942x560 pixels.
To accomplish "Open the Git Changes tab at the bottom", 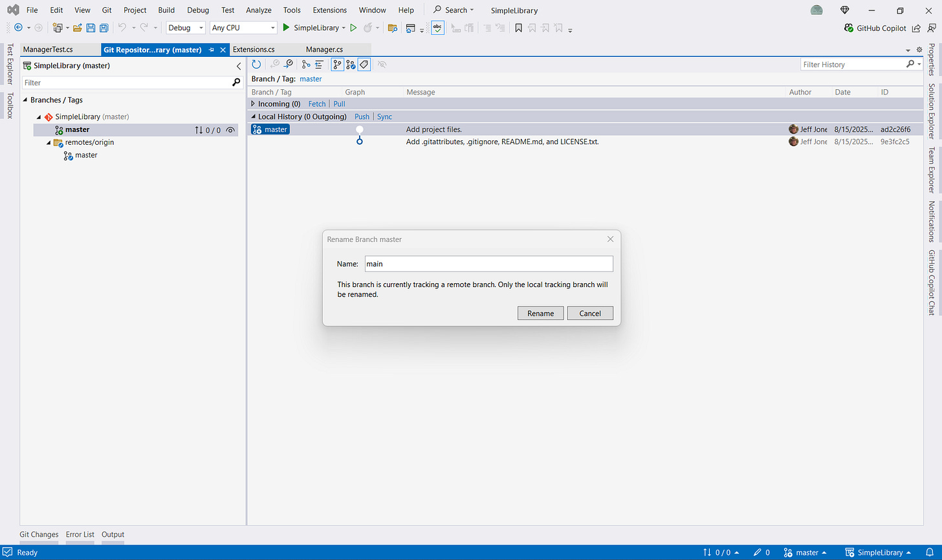I will click(39, 534).
